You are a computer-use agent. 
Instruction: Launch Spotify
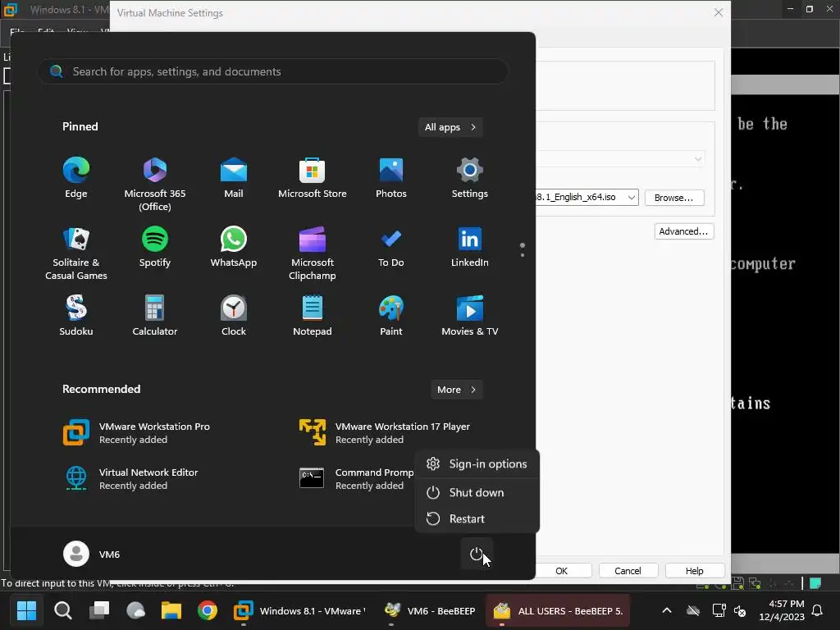point(155,247)
